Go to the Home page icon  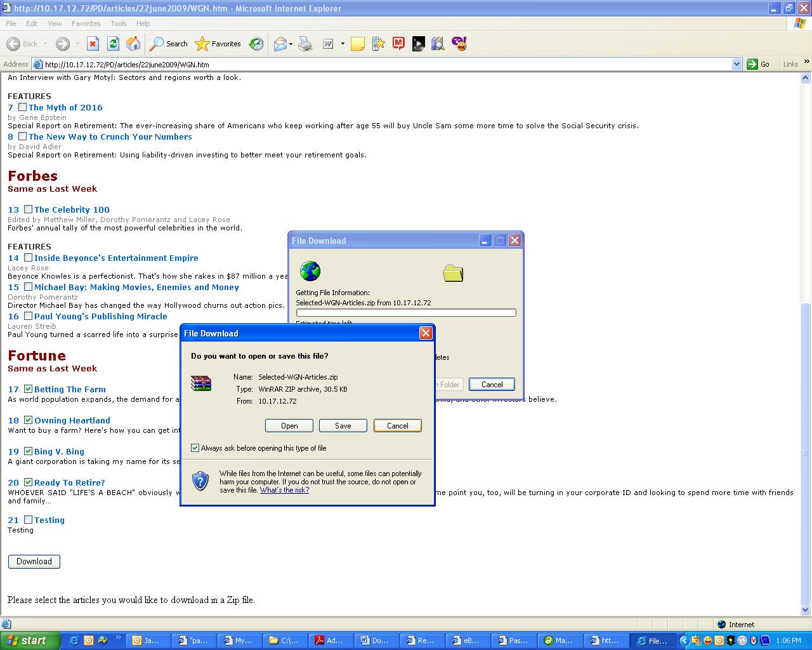[133, 44]
